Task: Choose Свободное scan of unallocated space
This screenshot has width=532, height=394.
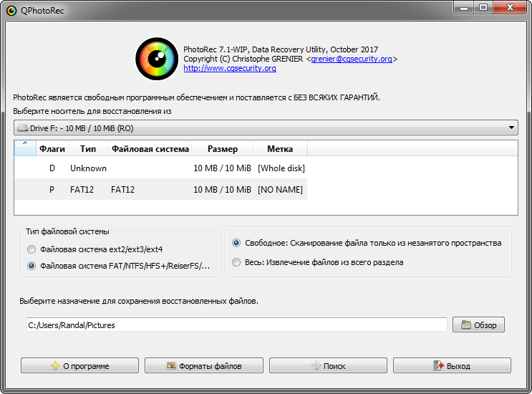Action: [367, 243]
